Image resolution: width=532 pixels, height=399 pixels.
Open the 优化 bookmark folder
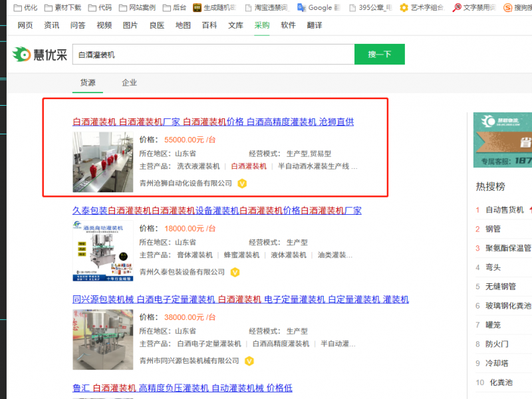[x=25, y=7]
